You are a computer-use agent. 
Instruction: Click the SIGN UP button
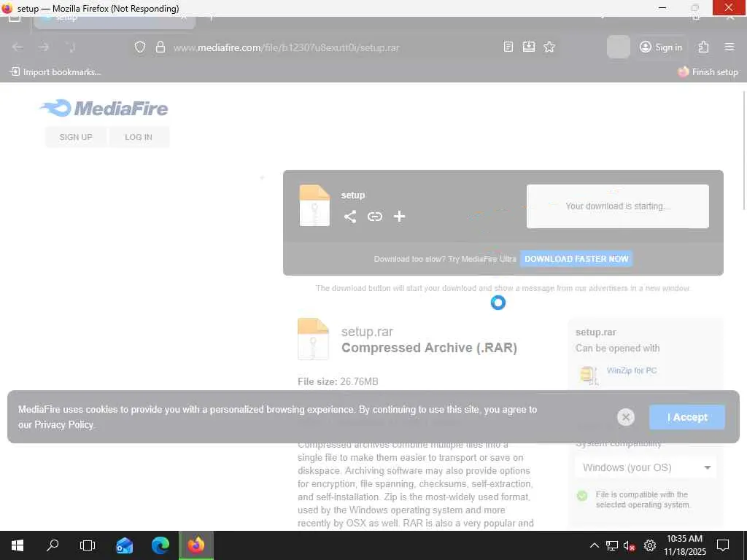point(76,137)
